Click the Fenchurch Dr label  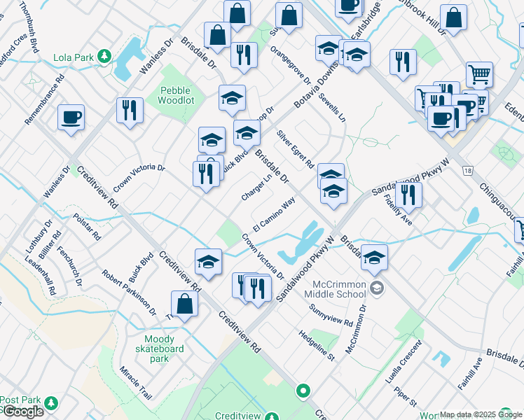pyautogui.click(x=69, y=266)
